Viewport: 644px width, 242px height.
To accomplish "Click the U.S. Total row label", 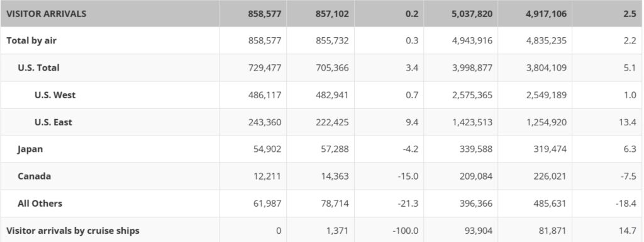I will pyautogui.click(x=38, y=67).
